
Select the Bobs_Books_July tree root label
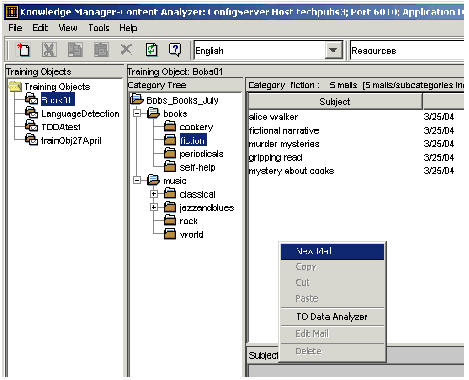pyautogui.click(x=182, y=100)
